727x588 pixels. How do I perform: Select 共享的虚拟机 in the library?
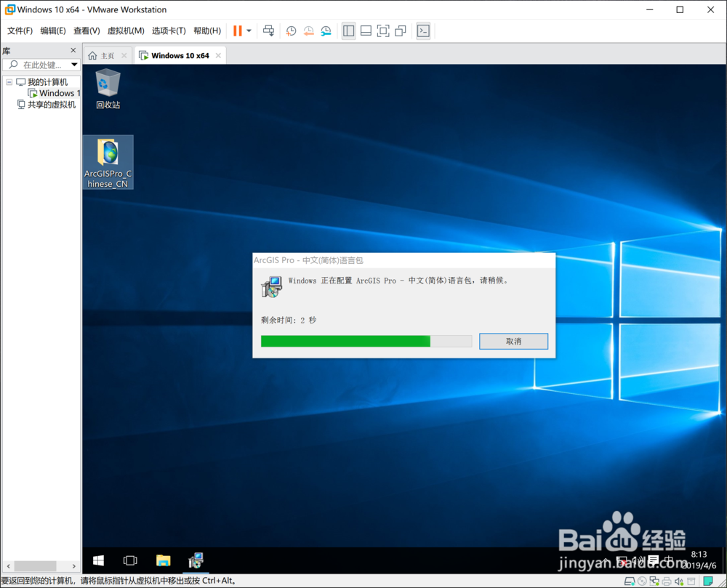coord(47,105)
